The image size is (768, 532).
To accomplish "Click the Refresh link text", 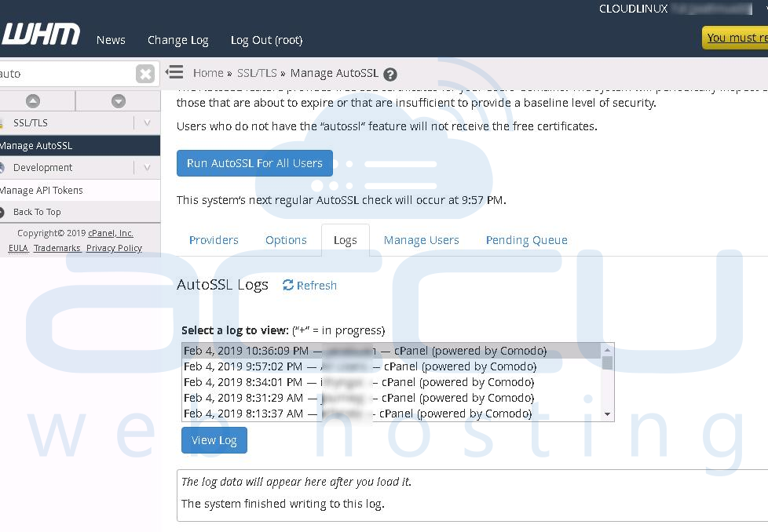I will tap(316, 286).
